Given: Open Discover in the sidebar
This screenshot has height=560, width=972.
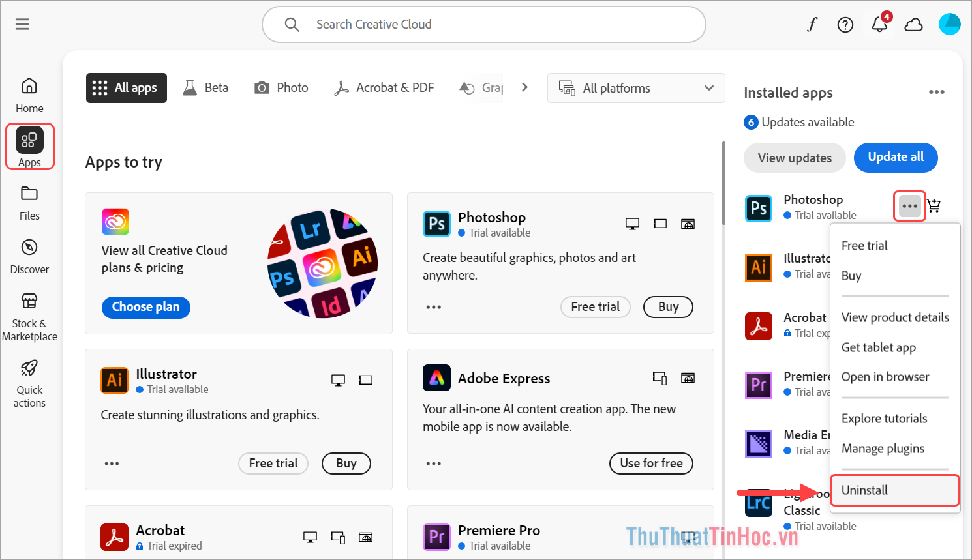Looking at the screenshot, I should pyautogui.click(x=29, y=256).
